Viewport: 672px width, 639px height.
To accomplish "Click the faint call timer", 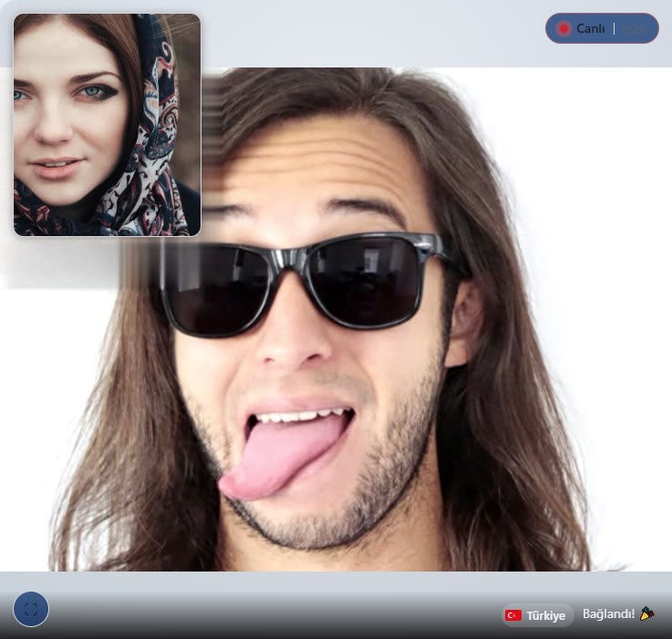I will (x=634, y=29).
